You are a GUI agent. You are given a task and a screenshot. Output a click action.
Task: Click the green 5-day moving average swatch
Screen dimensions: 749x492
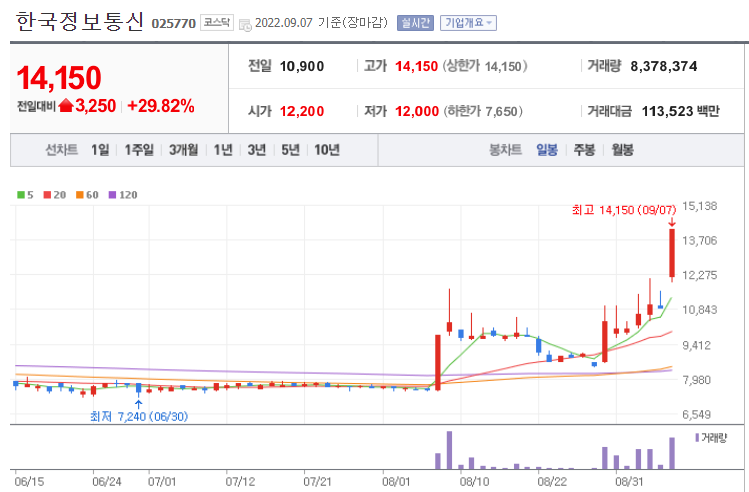(21, 194)
